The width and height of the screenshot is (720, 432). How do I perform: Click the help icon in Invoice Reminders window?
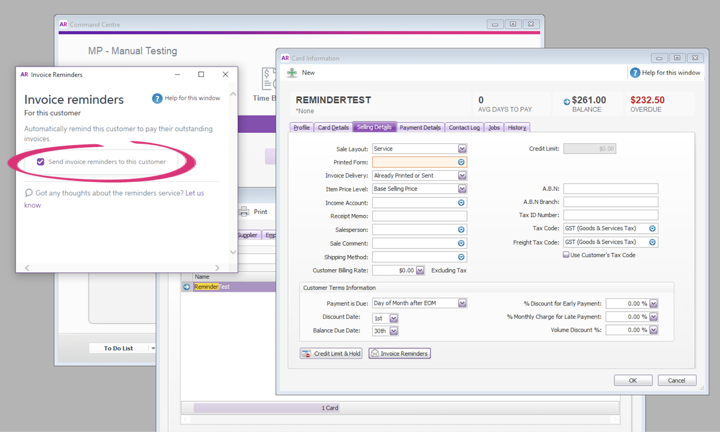point(157,98)
